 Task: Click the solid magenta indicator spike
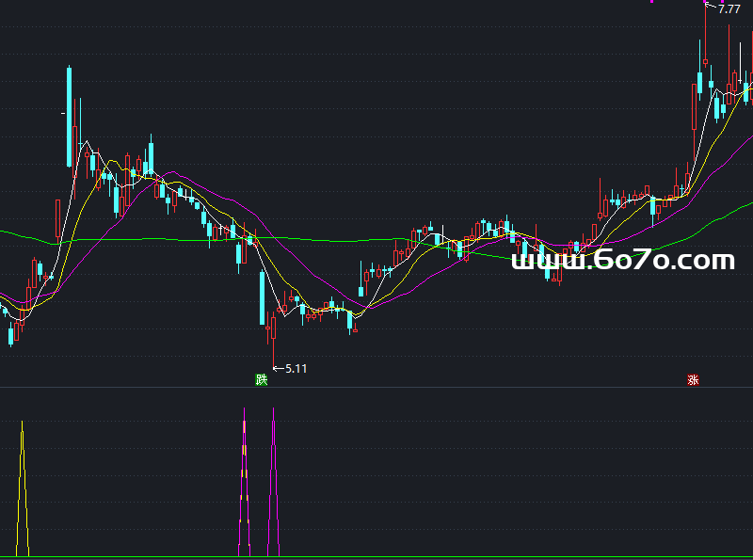click(x=274, y=480)
